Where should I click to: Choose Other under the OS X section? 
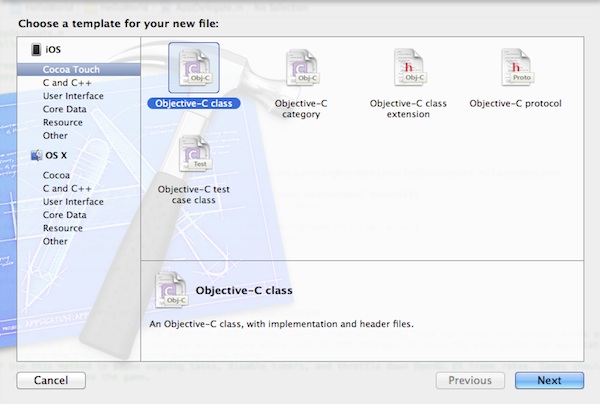point(55,241)
